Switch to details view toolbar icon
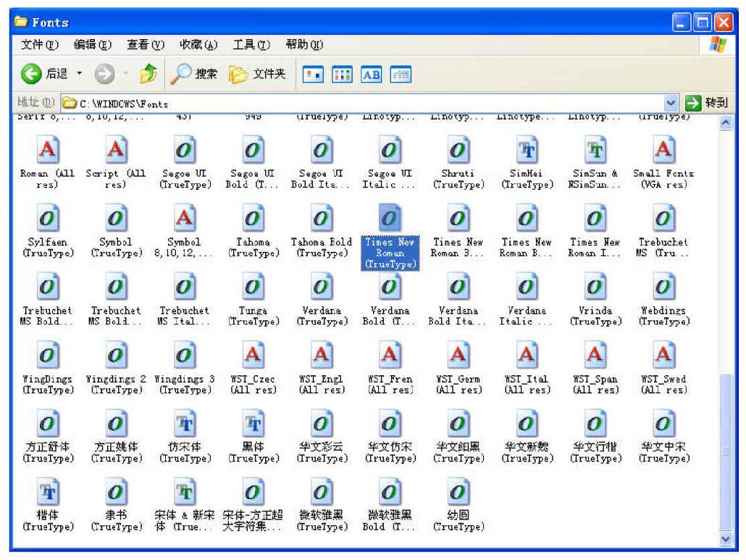This screenshot has height=560, width=746. coord(401,75)
